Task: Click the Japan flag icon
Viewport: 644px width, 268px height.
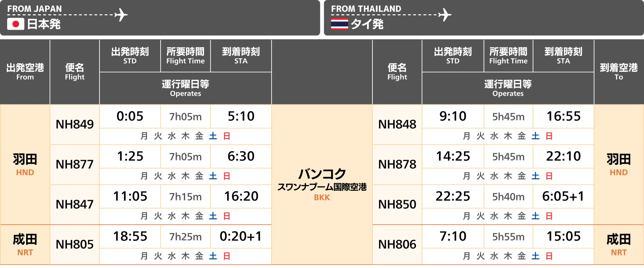Action: point(16,24)
